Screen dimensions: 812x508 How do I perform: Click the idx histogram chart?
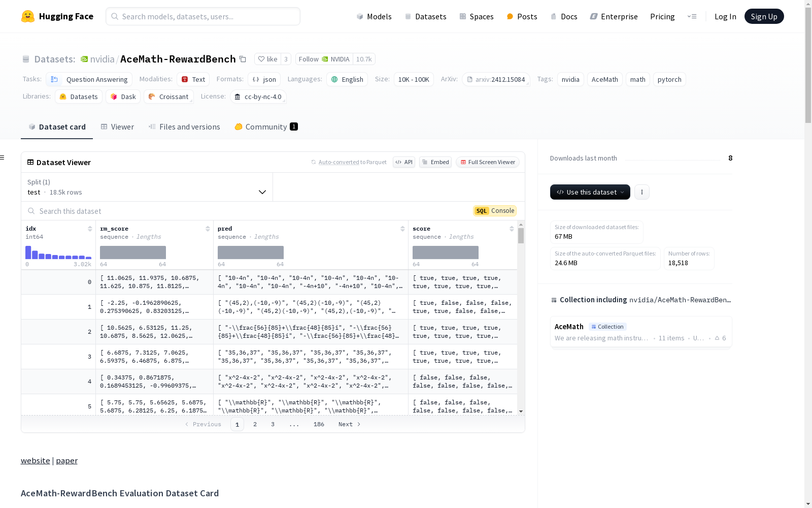(58, 252)
